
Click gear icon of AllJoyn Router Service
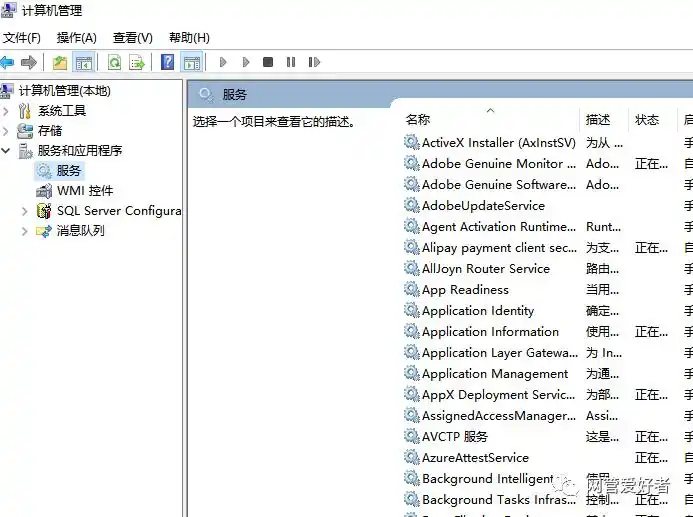(411, 268)
